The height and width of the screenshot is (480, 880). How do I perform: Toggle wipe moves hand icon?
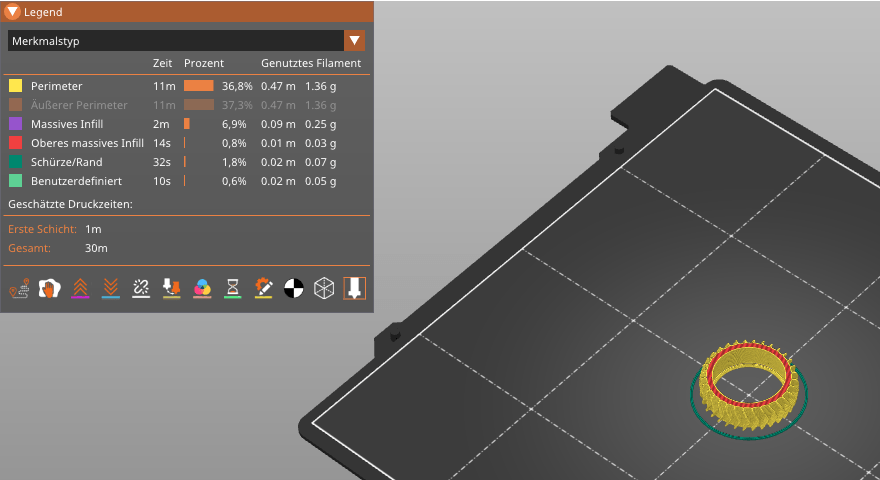pyautogui.click(x=49, y=288)
